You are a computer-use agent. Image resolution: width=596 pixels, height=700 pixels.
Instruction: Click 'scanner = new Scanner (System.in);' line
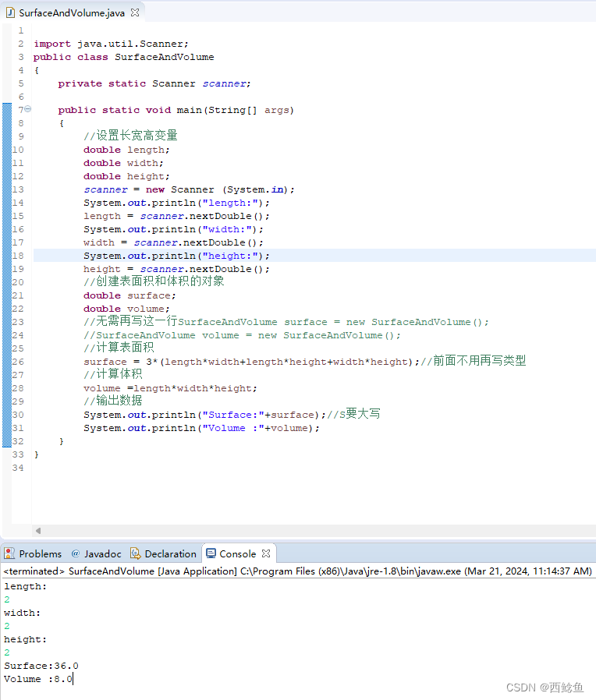(x=189, y=189)
